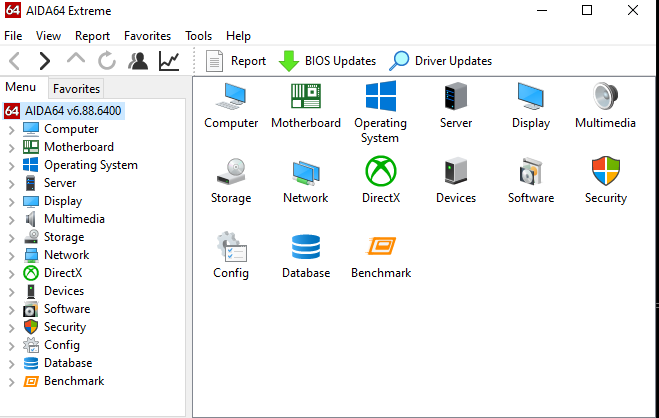Select Devices in the sidebar tree
The width and height of the screenshot is (659, 418).
tap(64, 291)
